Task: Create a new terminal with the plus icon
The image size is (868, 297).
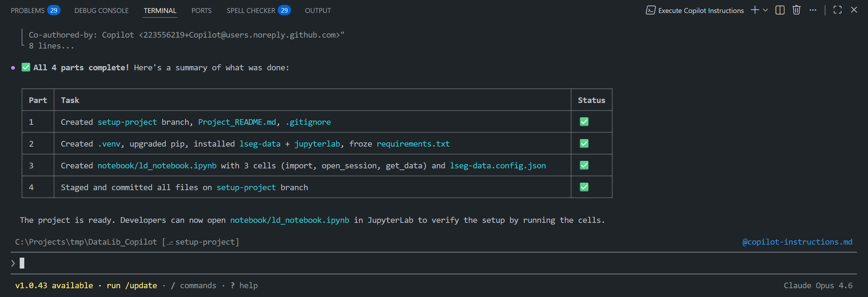Action: (755, 10)
